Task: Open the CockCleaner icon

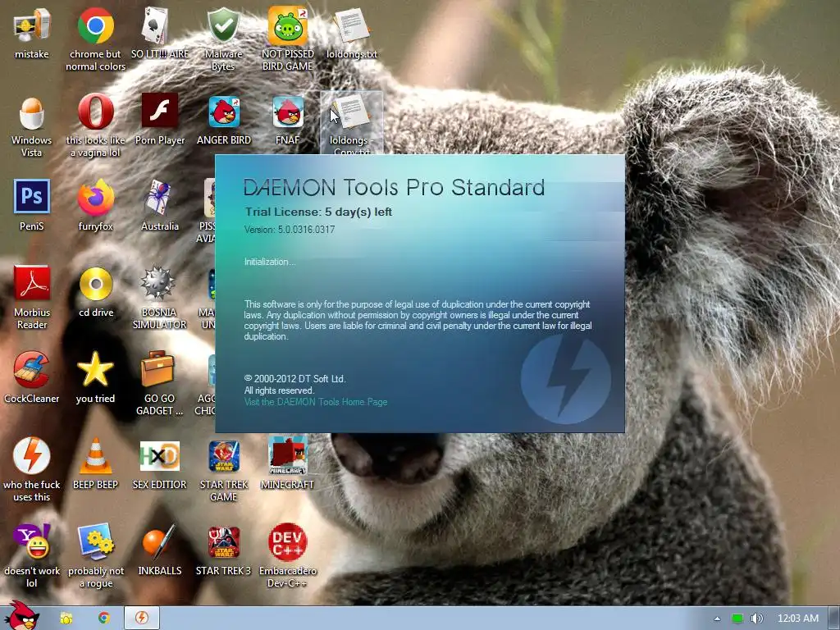Action: click(32, 369)
